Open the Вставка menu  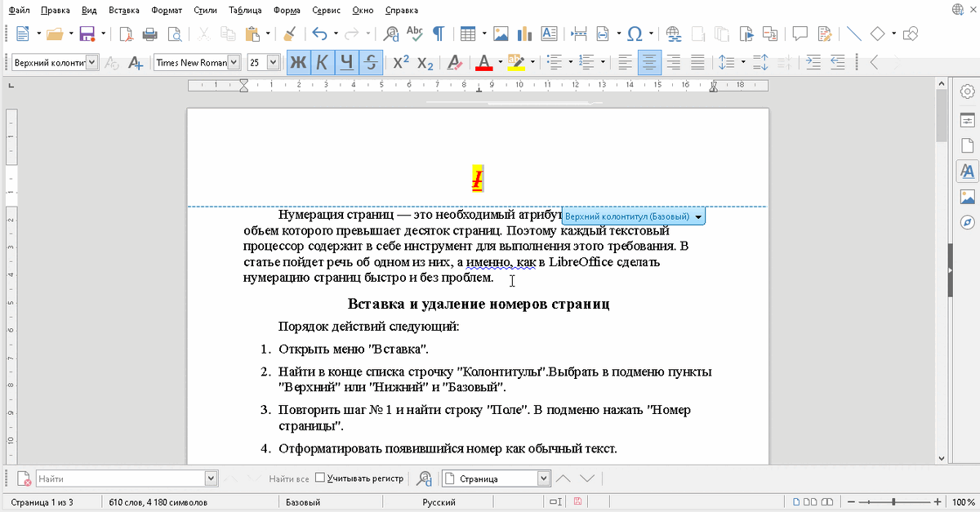124,11
